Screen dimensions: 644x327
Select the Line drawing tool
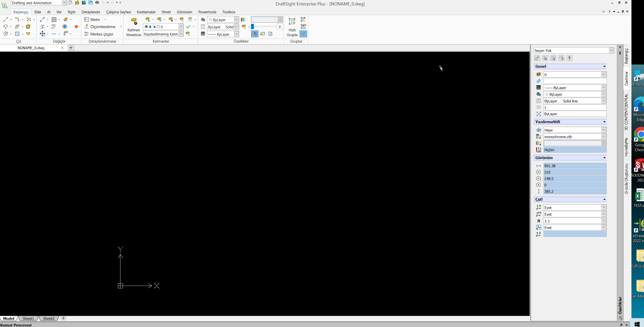pos(5,19)
